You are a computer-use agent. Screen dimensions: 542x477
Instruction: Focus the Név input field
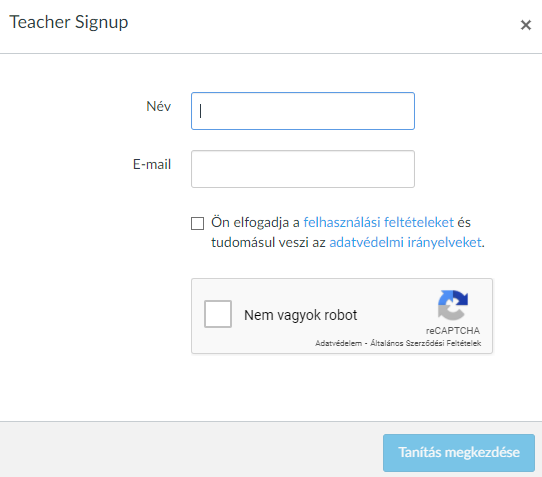coord(303,111)
